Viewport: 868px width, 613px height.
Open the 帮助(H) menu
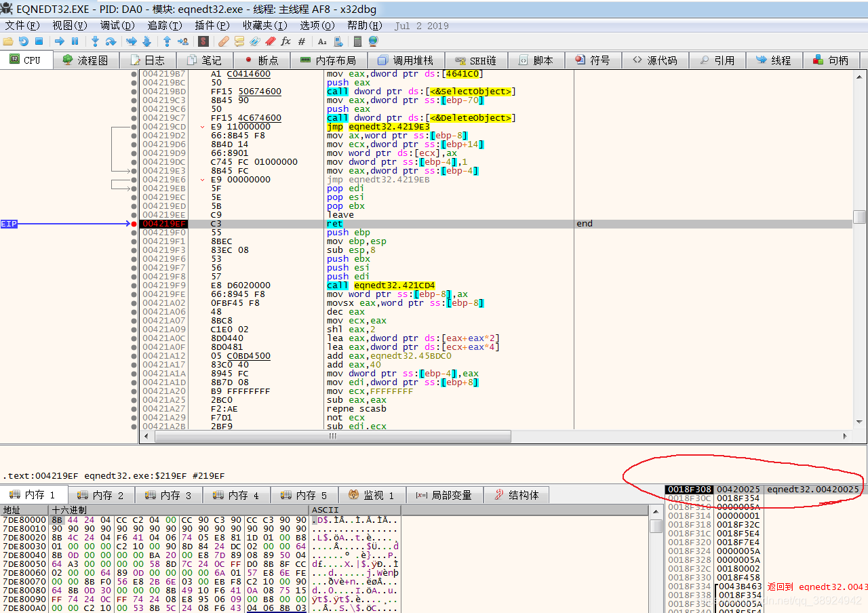365,25
